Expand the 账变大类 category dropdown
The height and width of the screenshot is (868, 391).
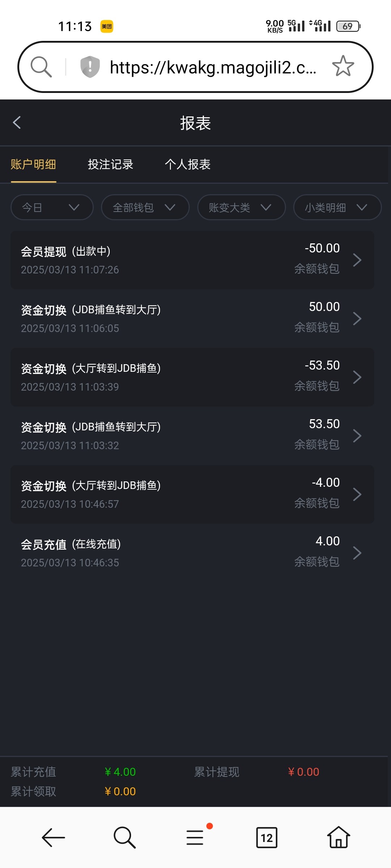tap(241, 207)
